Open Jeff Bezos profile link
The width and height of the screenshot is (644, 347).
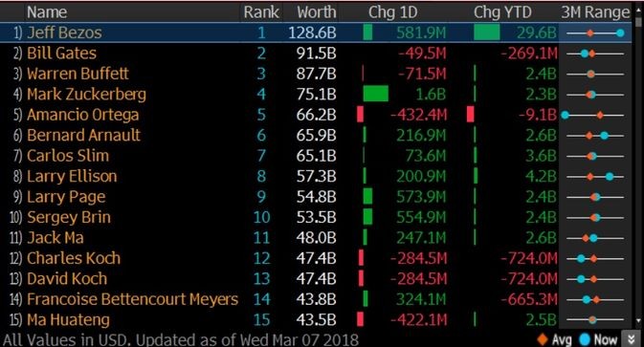click(64, 33)
